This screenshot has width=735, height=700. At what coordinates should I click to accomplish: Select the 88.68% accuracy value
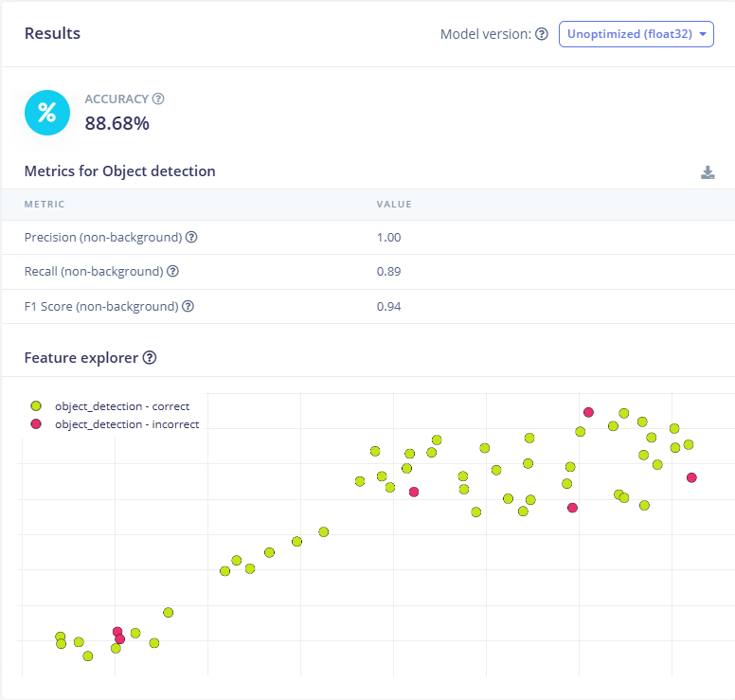click(117, 123)
